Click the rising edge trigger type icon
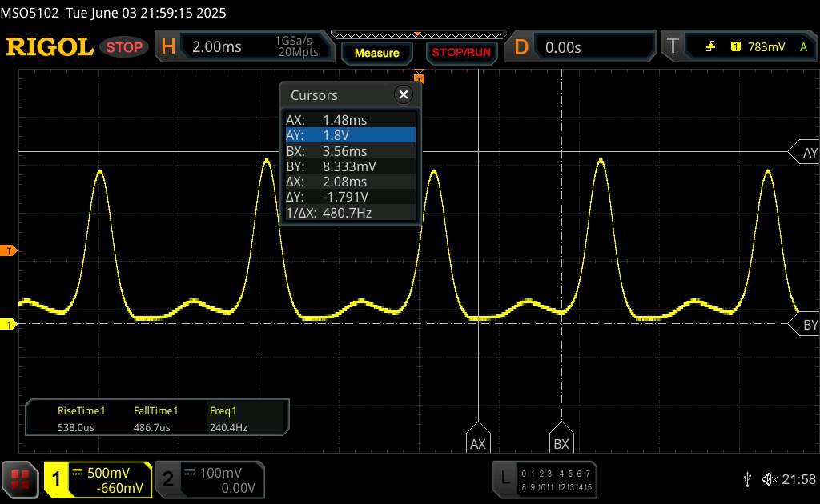This screenshot has height=504, width=820. point(710,47)
